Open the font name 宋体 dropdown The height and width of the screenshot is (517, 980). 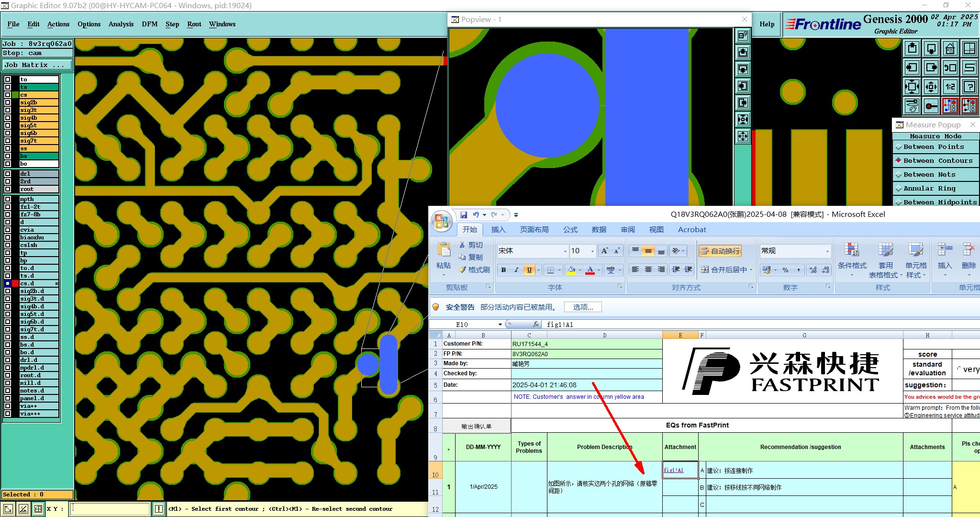pos(565,251)
